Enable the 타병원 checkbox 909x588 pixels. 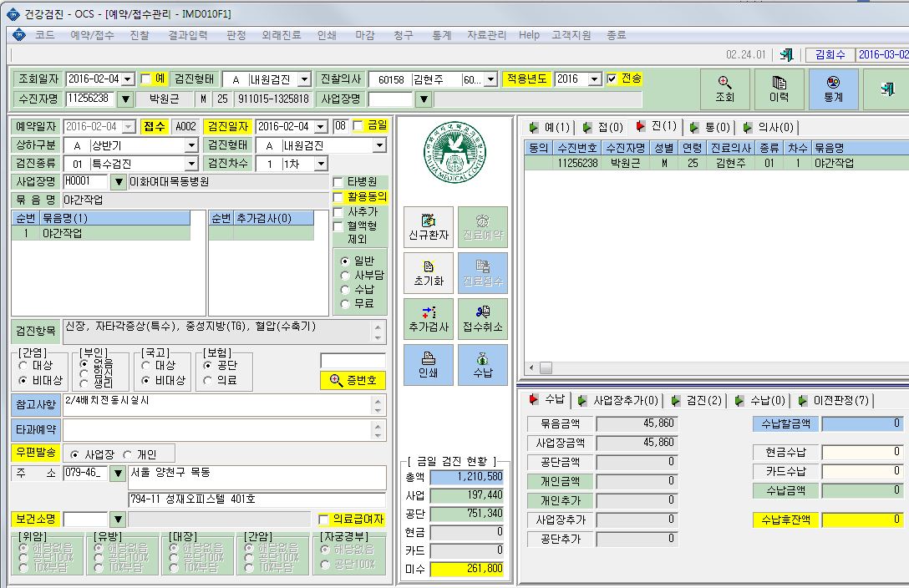[x=338, y=182]
